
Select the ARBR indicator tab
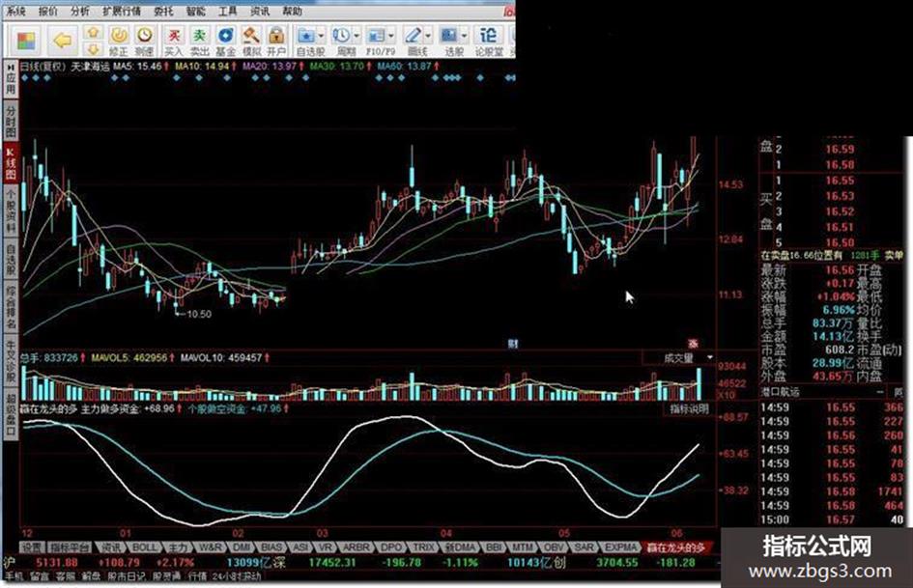coord(356,547)
